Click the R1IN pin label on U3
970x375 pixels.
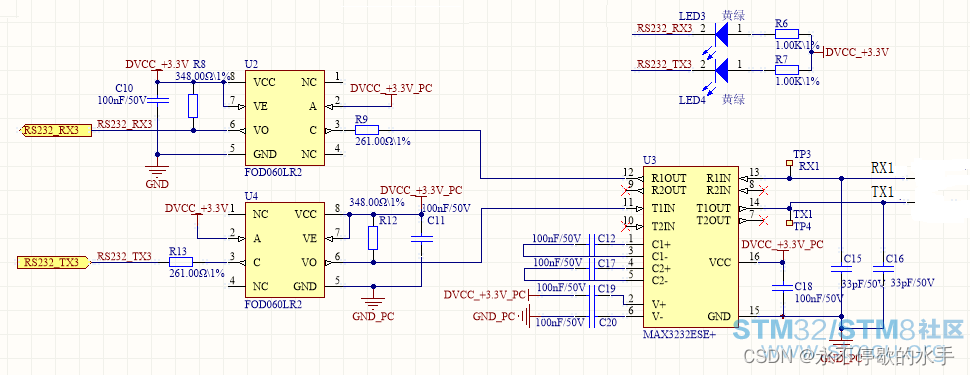click(719, 178)
